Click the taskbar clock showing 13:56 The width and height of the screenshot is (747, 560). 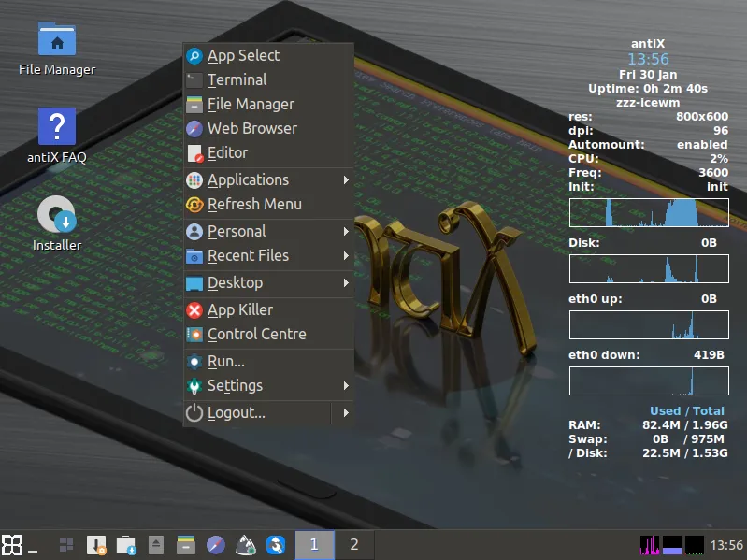point(726,545)
